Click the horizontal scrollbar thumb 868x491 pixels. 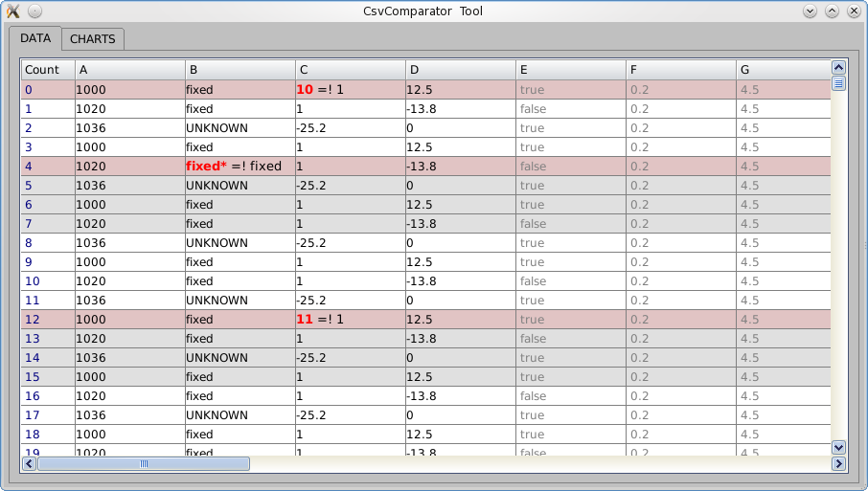pos(144,464)
